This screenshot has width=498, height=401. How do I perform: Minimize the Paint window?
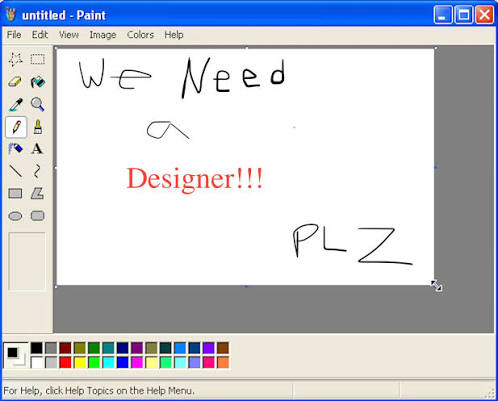pos(443,15)
